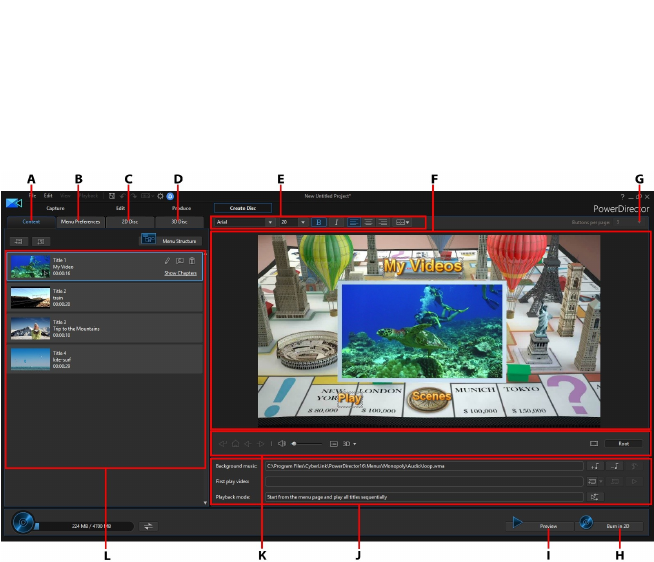Image resolution: width=654 pixels, height=562 pixels.
Task: Select the Title 2 train thumbnail
Action: [30, 297]
